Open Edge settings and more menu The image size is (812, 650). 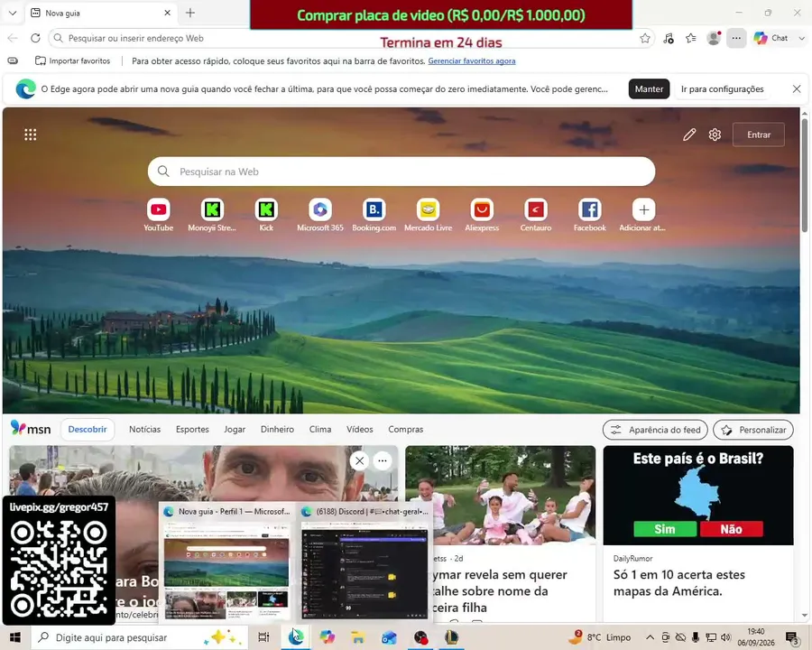click(736, 38)
